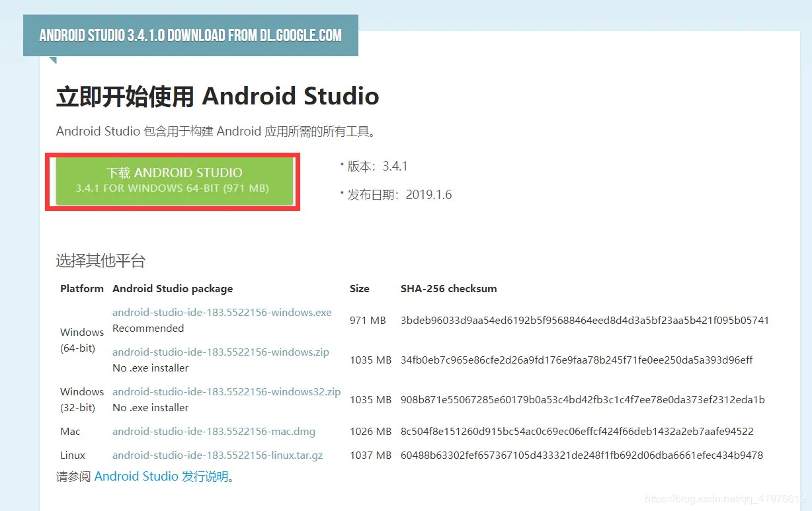Viewport: 812px width, 511px height.
Task: Click the checksum starting with 60488b63302f
Action: click(x=582, y=455)
